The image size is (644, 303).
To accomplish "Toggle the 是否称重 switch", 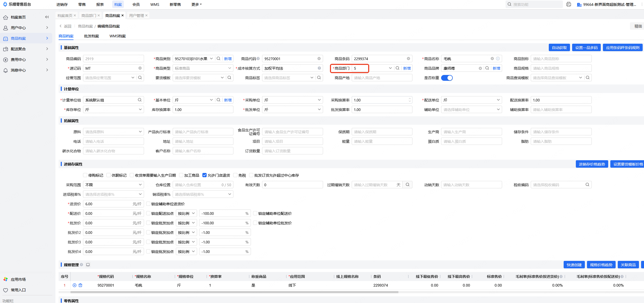I will point(447,78).
